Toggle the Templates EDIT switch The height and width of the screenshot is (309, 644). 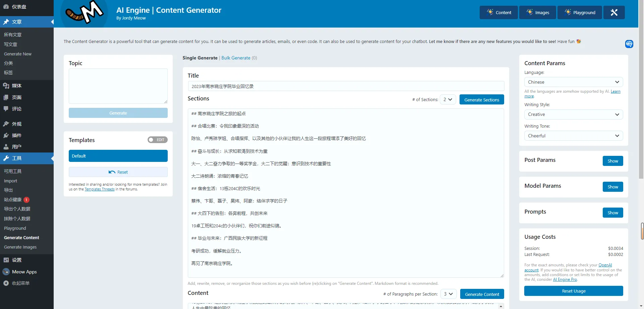[158, 140]
